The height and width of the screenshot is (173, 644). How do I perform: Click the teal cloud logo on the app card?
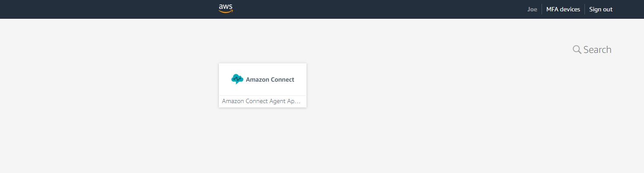click(237, 79)
